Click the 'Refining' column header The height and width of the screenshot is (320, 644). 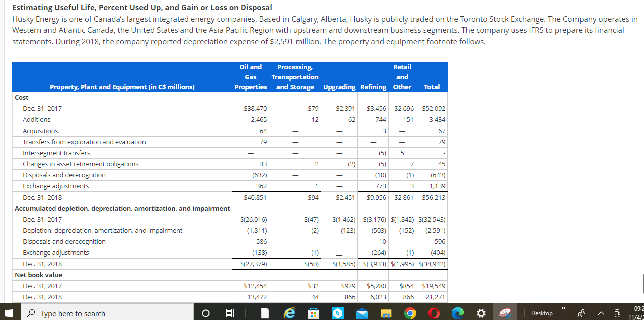[374, 87]
